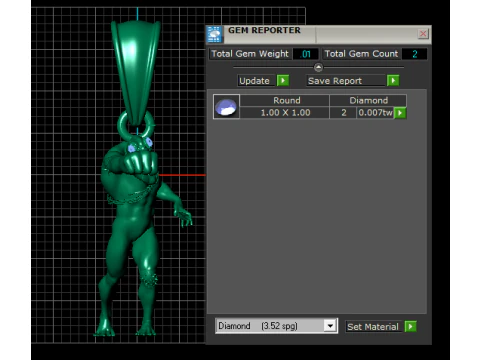Select the green pendant bail in the viewport
Viewport: 480px width, 360px height.
136,72
